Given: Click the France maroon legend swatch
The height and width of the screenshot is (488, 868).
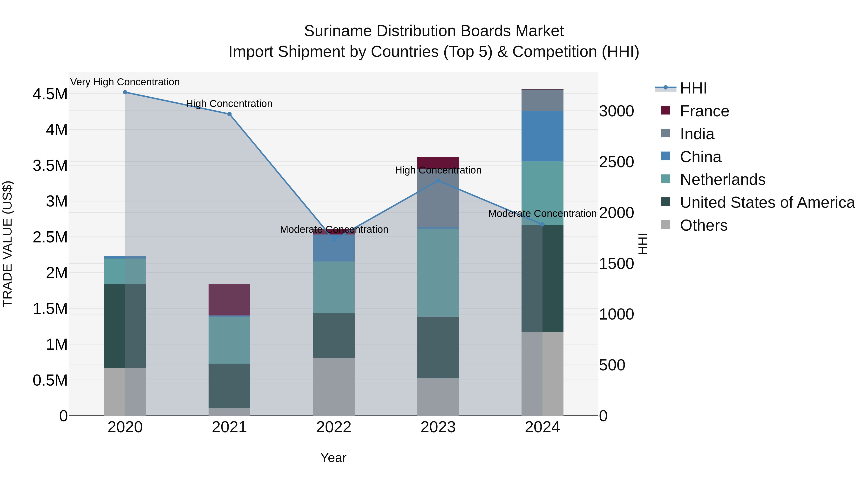Looking at the screenshot, I should tap(665, 110).
